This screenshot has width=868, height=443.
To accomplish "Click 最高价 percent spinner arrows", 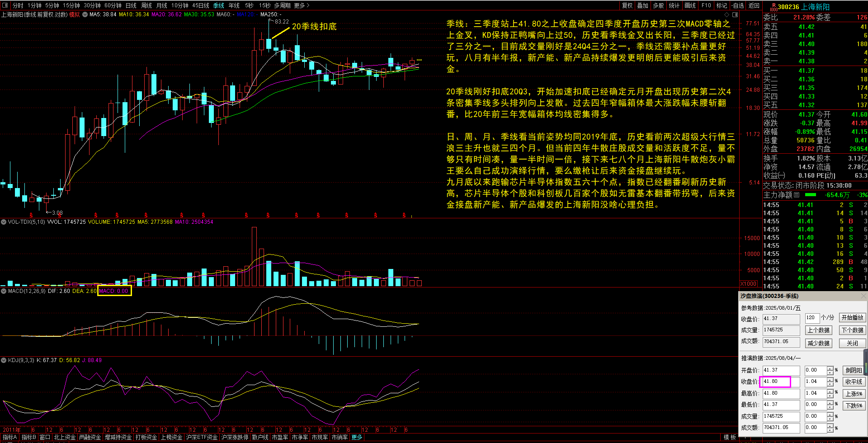I will (830, 393).
